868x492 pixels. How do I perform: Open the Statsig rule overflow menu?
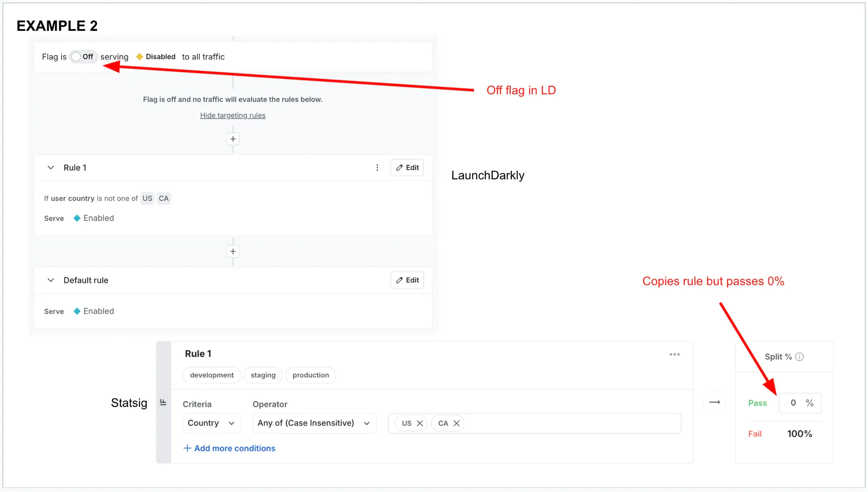[x=675, y=354]
